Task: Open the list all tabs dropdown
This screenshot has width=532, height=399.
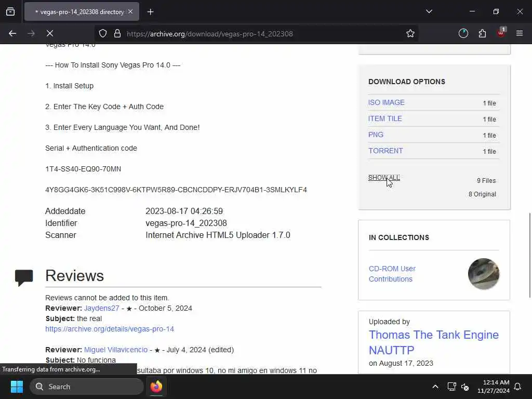Action: tap(429, 11)
